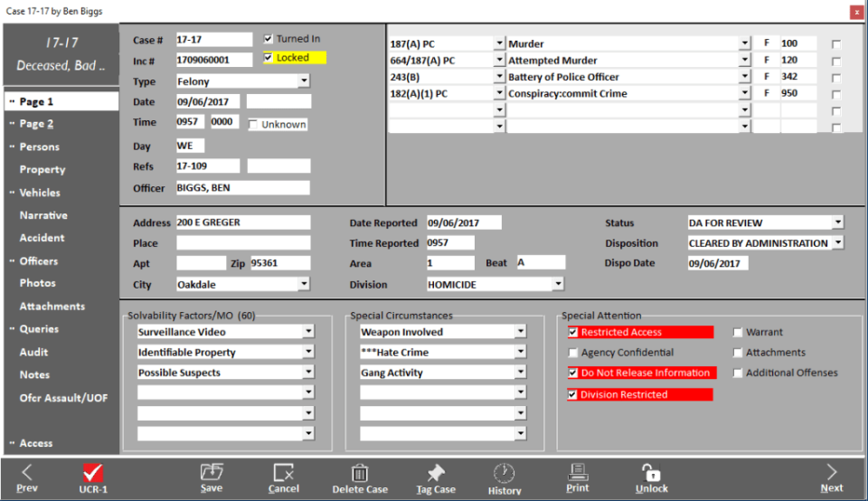
Task: Open the Division HOMICIDE dropdown
Action: 558,285
